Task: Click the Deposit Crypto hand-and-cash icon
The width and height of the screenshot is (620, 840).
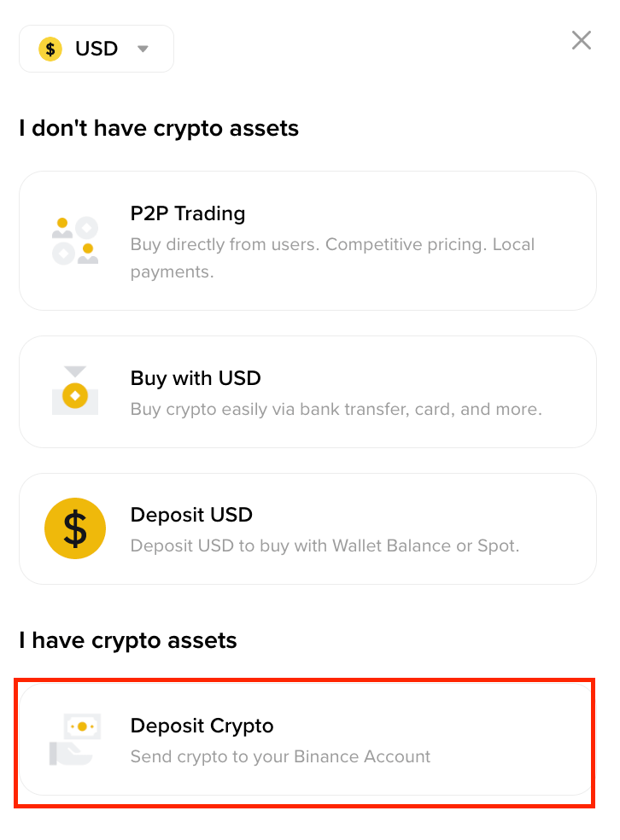Action: [75, 739]
